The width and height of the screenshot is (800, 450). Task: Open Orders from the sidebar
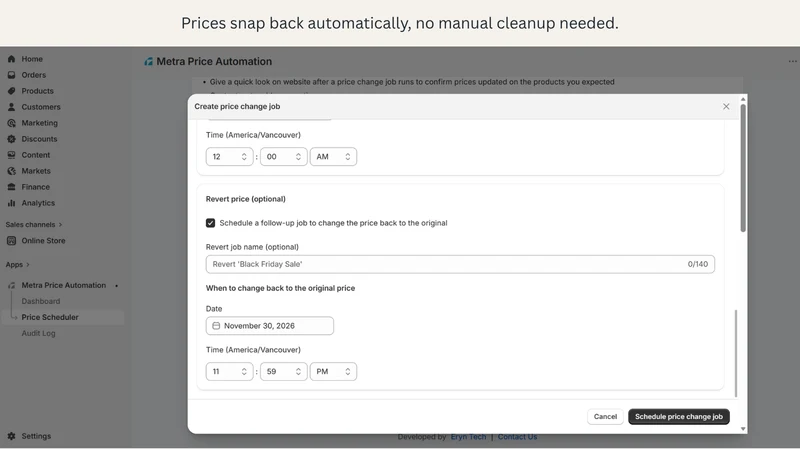click(x=34, y=75)
